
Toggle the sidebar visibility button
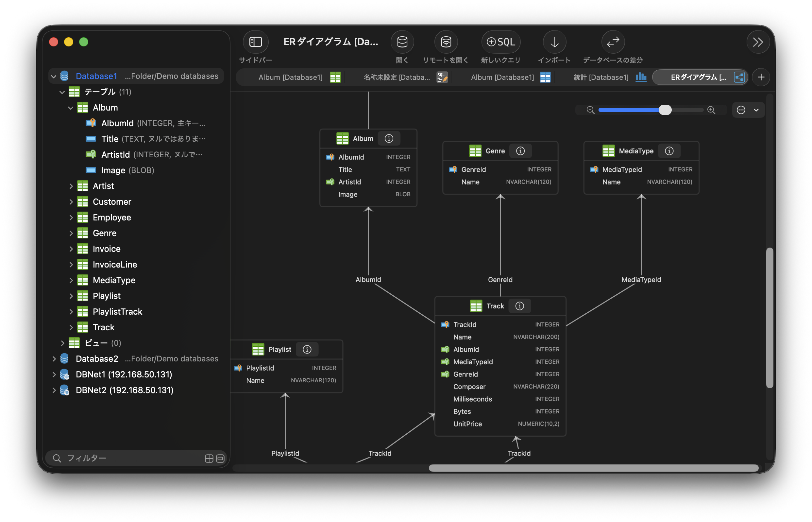coord(255,42)
